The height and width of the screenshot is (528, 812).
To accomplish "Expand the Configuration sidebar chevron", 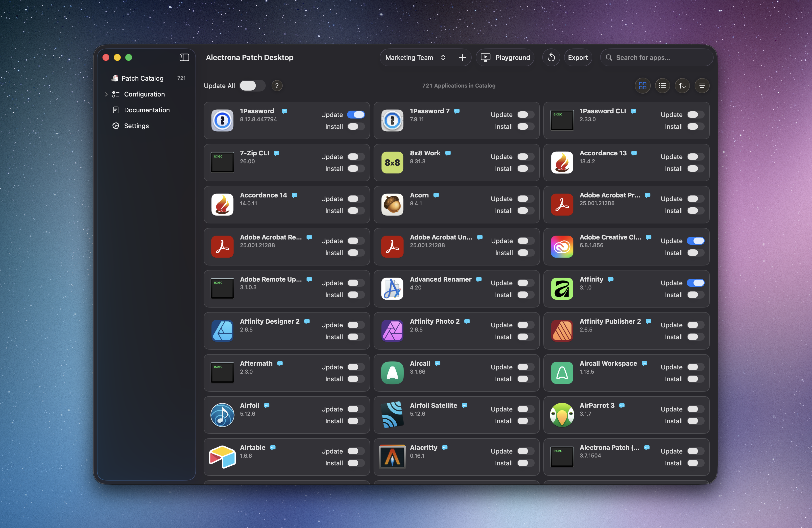I will (106, 94).
